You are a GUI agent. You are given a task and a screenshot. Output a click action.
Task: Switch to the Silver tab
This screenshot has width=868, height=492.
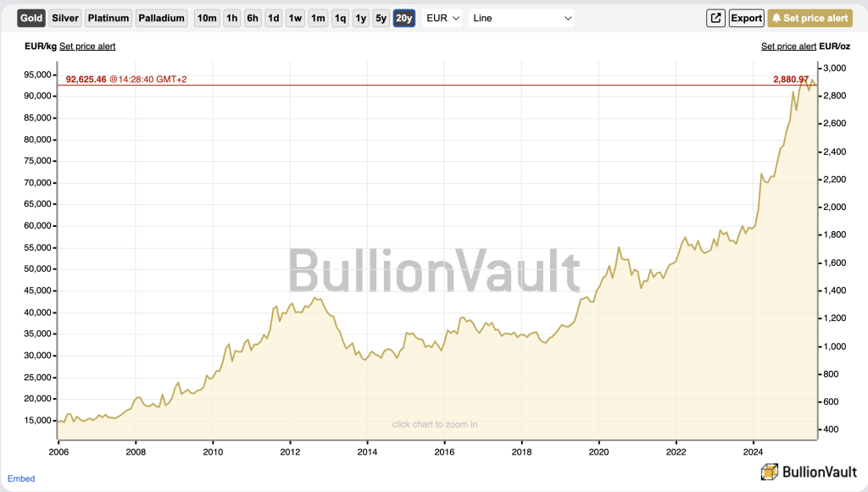click(65, 19)
